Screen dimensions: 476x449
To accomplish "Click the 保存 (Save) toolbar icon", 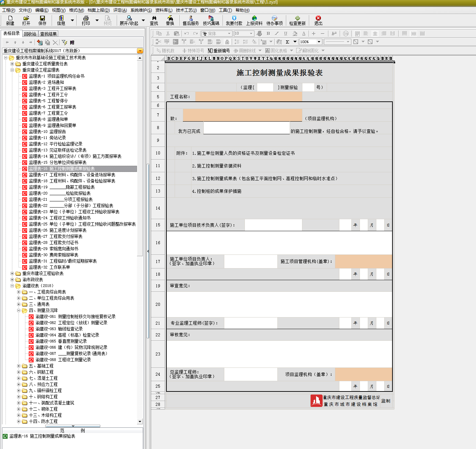I will 42,20.
